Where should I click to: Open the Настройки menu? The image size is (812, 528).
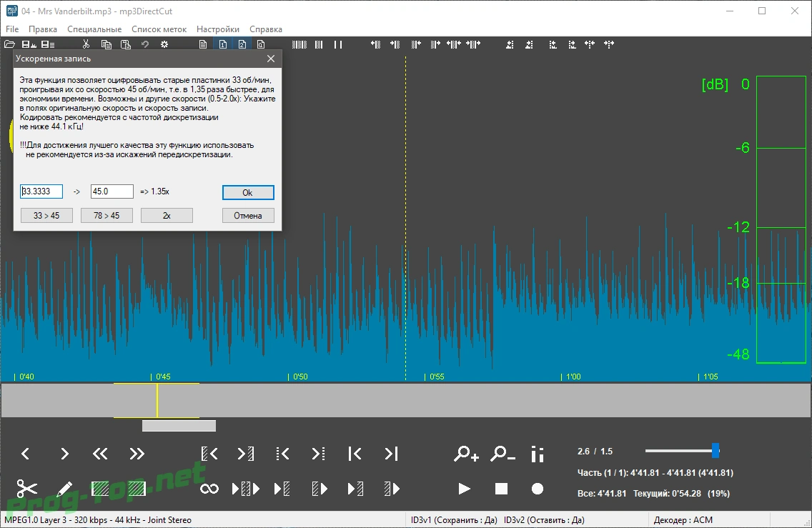pos(218,29)
